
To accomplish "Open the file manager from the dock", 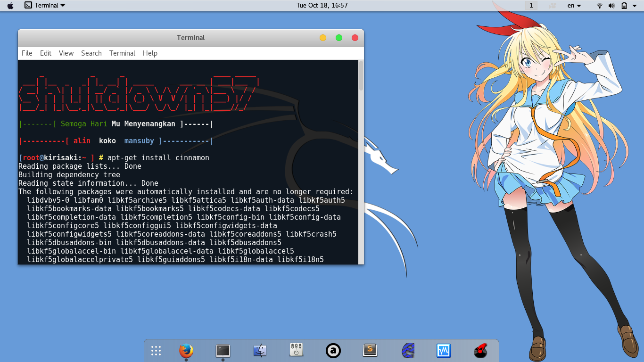I will click(260, 351).
